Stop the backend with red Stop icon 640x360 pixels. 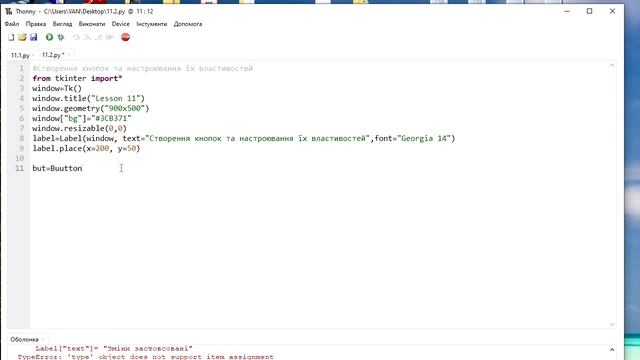[x=125, y=37]
